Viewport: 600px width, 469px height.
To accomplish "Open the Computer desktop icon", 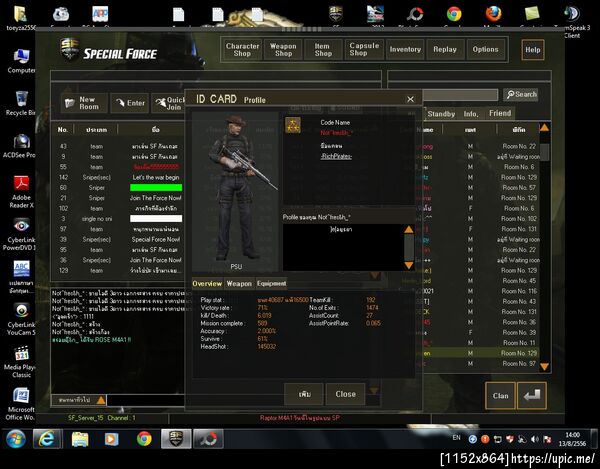I will click(x=21, y=61).
